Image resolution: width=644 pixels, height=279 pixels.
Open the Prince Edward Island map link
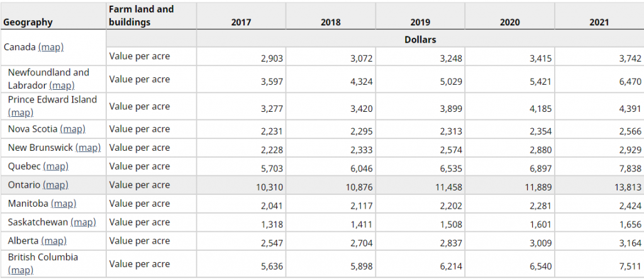click(x=21, y=112)
